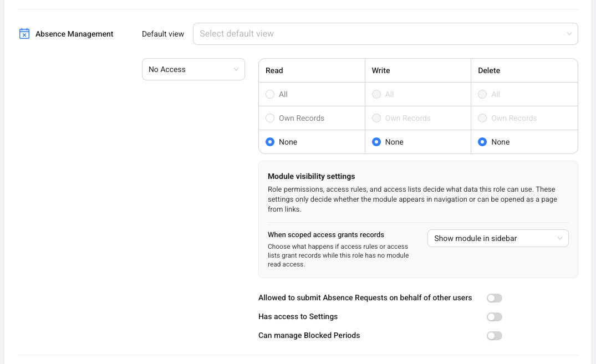
Task: Select Own Records under Write permissions
Action: [x=376, y=118]
